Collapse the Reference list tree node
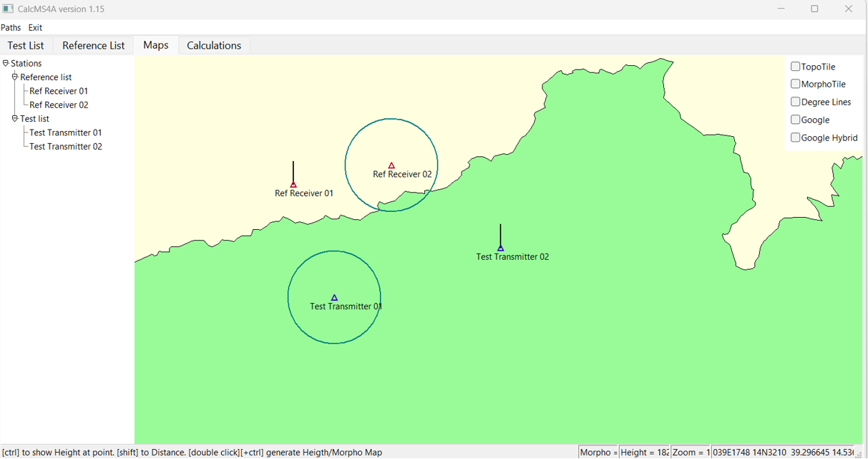 (x=15, y=77)
